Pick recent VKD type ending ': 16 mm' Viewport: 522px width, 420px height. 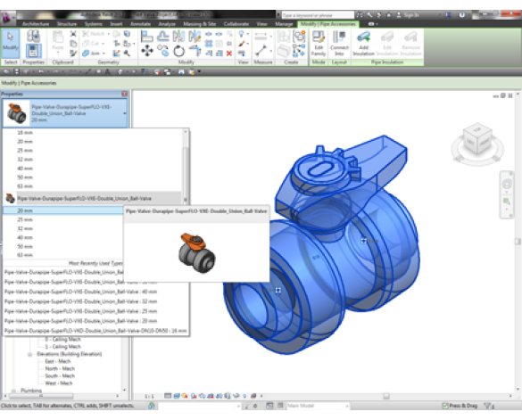pos(95,331)
